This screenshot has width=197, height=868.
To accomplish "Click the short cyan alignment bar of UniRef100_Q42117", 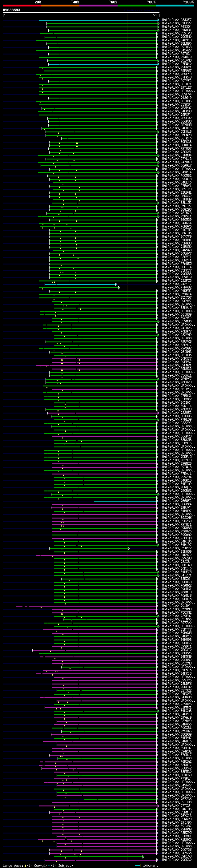I will [80, 285].
